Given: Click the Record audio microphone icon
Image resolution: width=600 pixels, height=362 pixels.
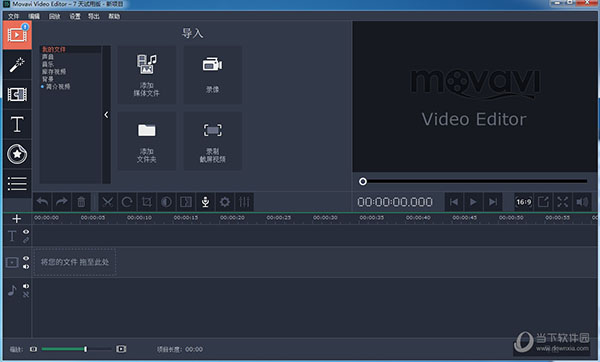Looking at the screenshot, I should pyautogui.click(x=205, y=202).
